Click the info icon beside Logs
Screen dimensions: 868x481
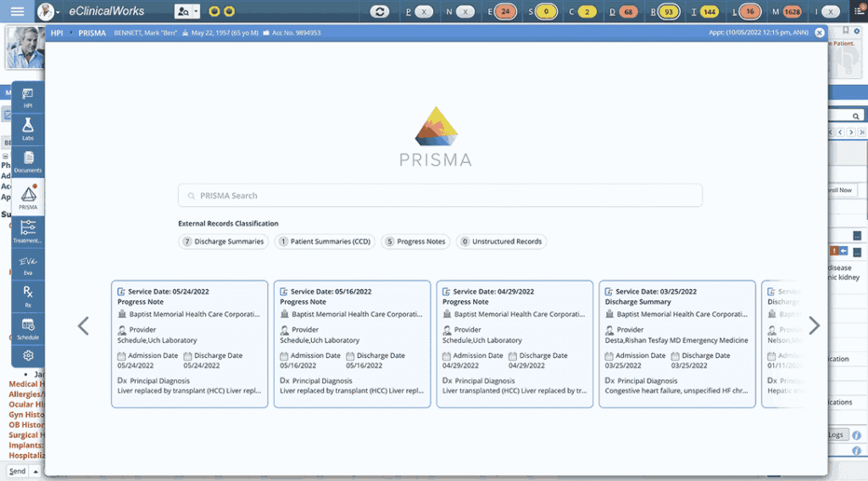pos(857,435)
